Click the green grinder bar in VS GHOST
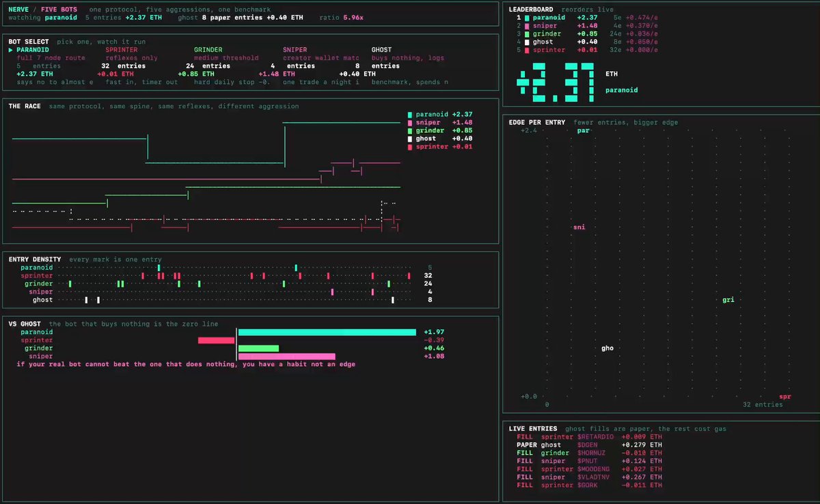Image resolution: width=820 pixels, height=504 pixels. click(258, 348)
